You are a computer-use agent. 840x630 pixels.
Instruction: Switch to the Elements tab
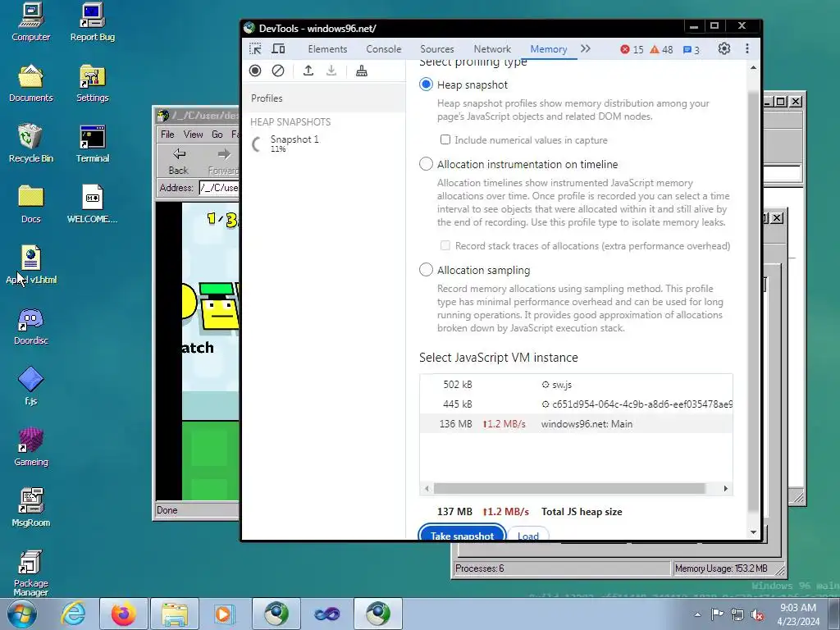[327, 49]
